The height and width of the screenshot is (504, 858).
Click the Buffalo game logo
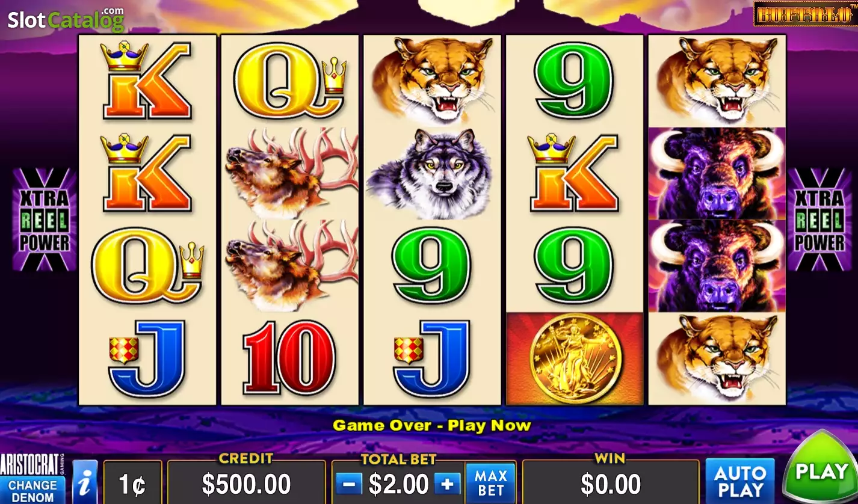coord(804,13)
